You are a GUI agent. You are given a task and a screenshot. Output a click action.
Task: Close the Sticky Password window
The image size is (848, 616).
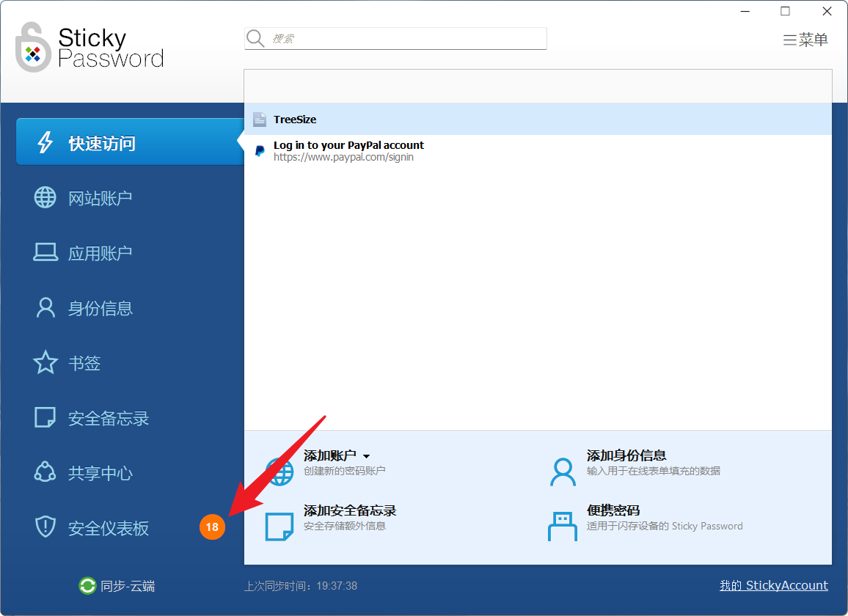click(827, 11)
